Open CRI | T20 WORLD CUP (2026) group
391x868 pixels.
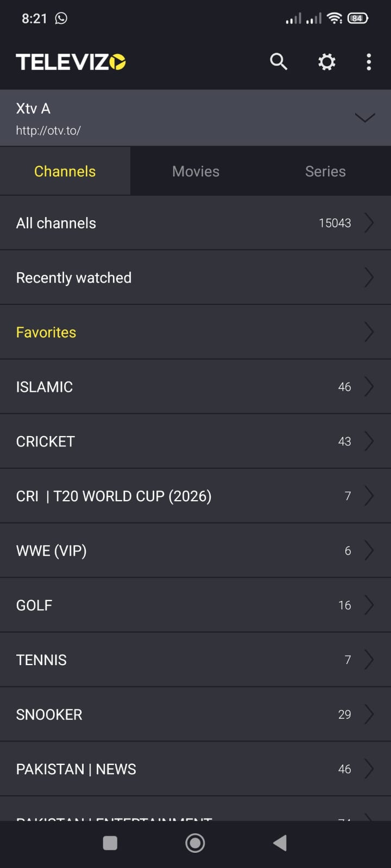coord(113,496)
